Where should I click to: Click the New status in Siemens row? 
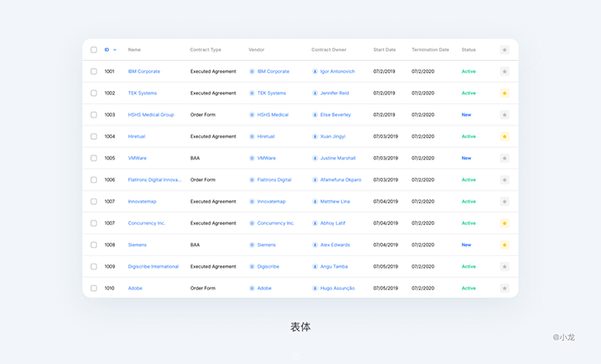tap(466, 245)
